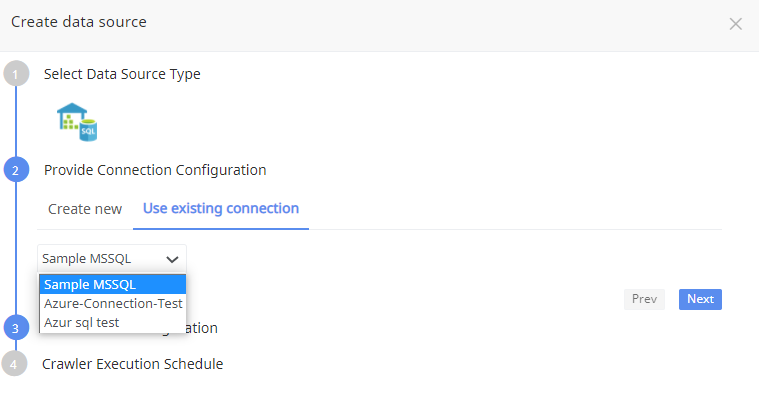759x404 pixels.
Task: Click the Next button
Action: click(700, 299)
